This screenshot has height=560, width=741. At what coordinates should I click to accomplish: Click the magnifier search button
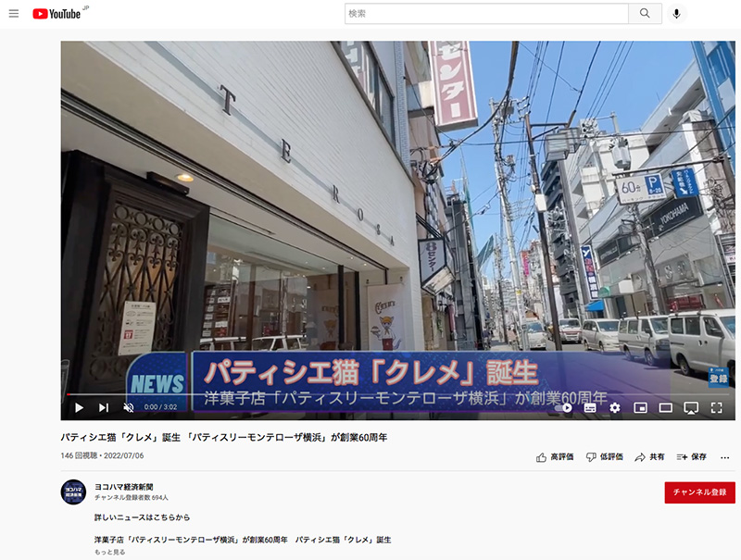pyautogui.click(x=645, y=14)
